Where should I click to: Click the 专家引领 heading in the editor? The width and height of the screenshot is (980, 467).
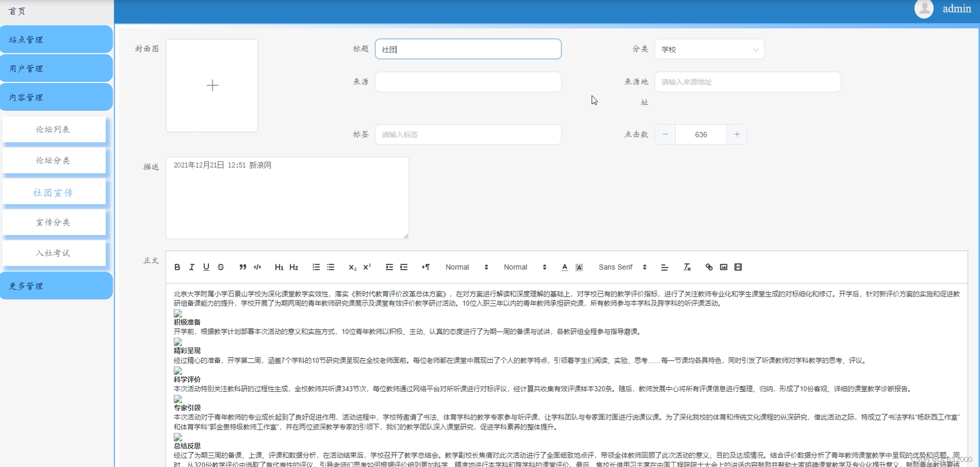point(187,407)
